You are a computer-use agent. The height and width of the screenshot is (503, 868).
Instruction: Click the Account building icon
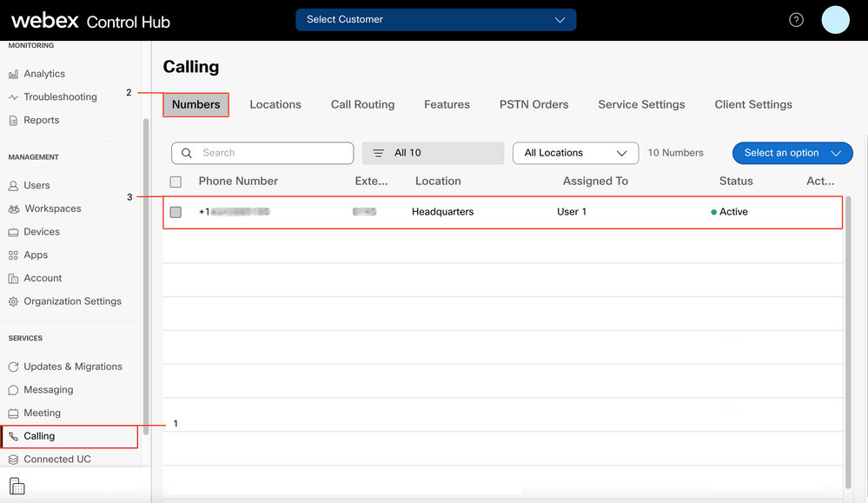[13, 278]
